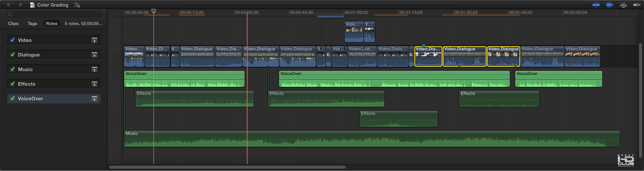644x171 pixels.
Task: Select the longest VoiceOver clip
Action: (394, 79)
